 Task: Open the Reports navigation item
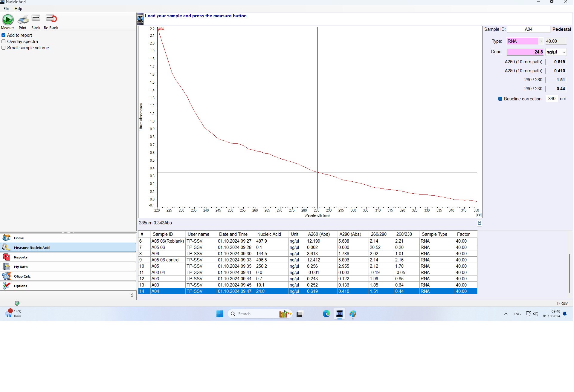[x=21, y=257]
